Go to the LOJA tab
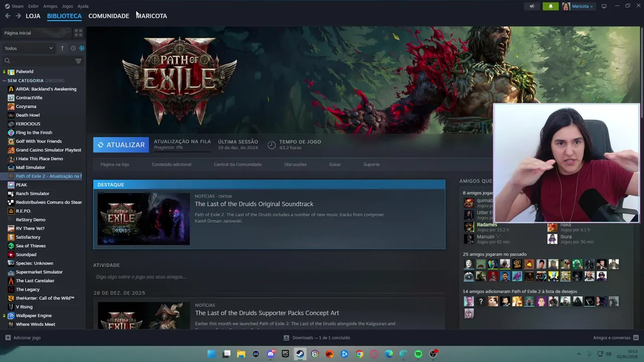The height and width of the screenshot is (362, 644). [33, 16]
